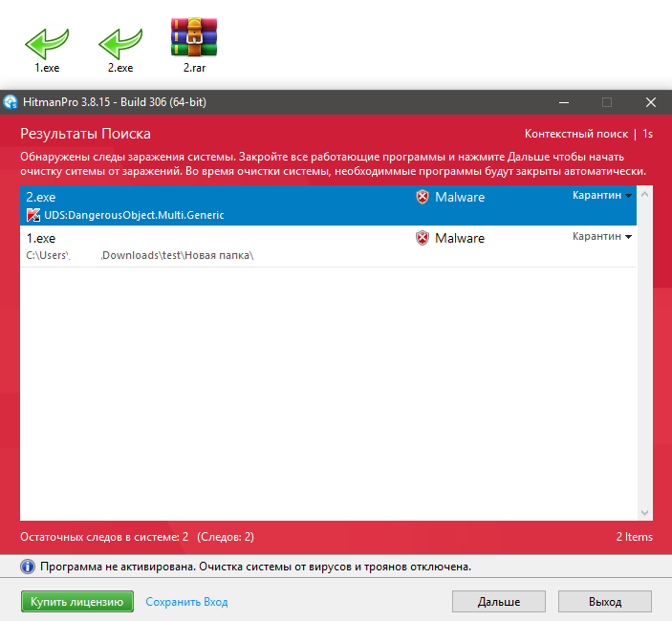672x621 pixels.
Task: Click the Программа не активирована status message
Action: [x=255, y=567]
